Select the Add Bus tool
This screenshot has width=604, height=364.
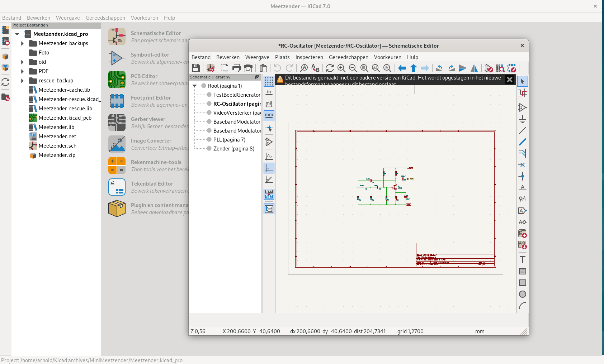(x=523, y=142)
